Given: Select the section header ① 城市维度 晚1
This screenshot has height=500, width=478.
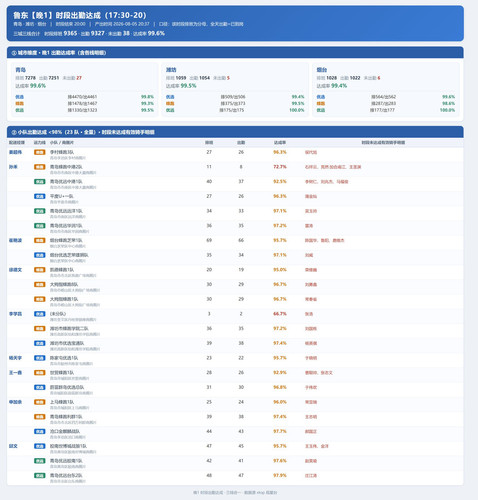Looking at the screenshot, I should pyautogui.click(x=59, y=53).
